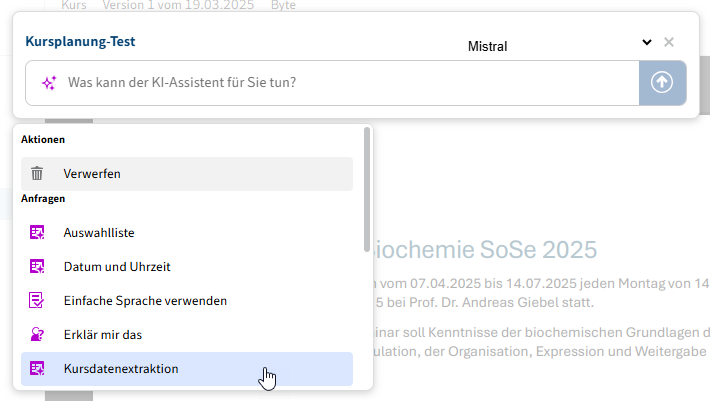The width and height of the screenshot is (710, 401).
Task: Click the icon beside Einfache Sprache verwenden
Action: point(37,301)
